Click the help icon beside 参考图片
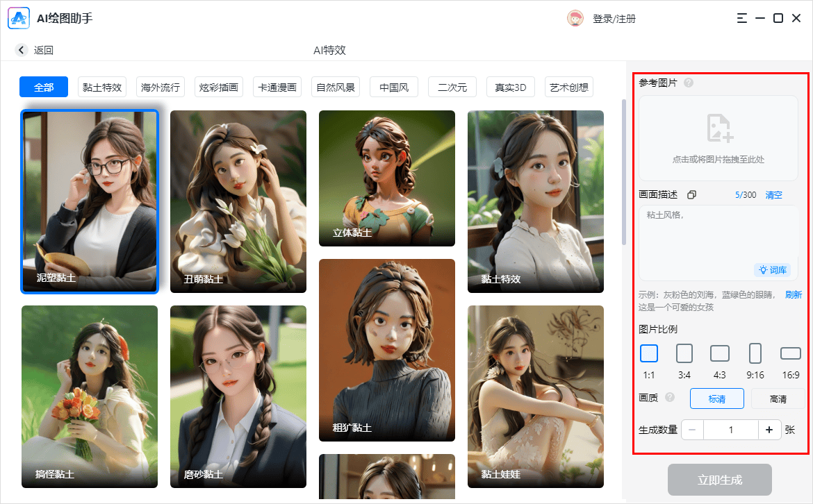 pos(689,83)
